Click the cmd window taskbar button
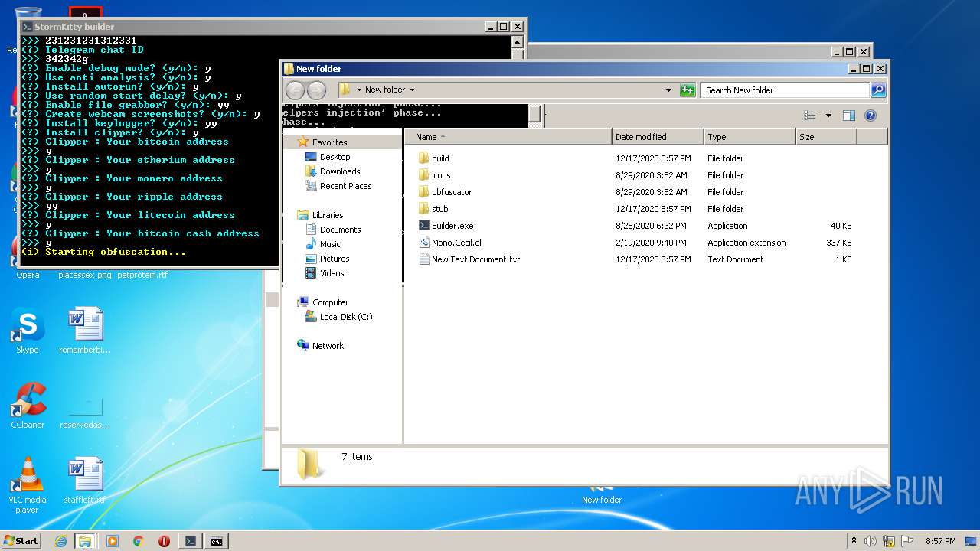The image size is (980, 551). tap(217, 541)
